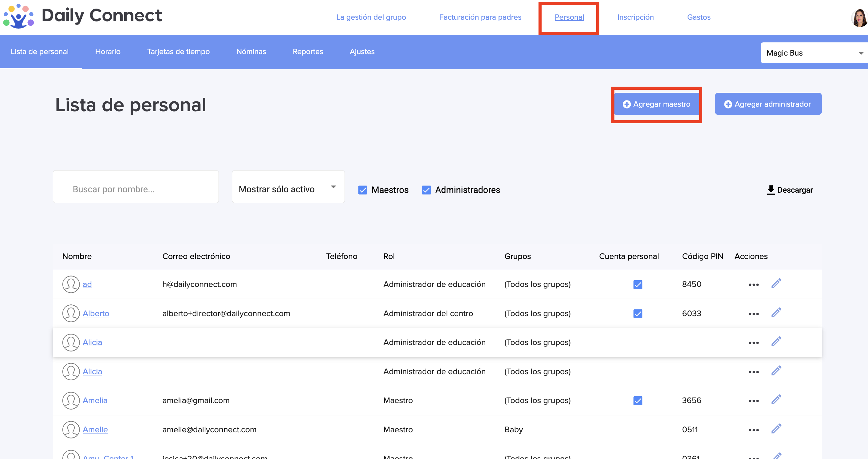Screen dimensions: 868x459
Task: Open the three-dots actions menu for Amelia
Action: coord(753,401)
